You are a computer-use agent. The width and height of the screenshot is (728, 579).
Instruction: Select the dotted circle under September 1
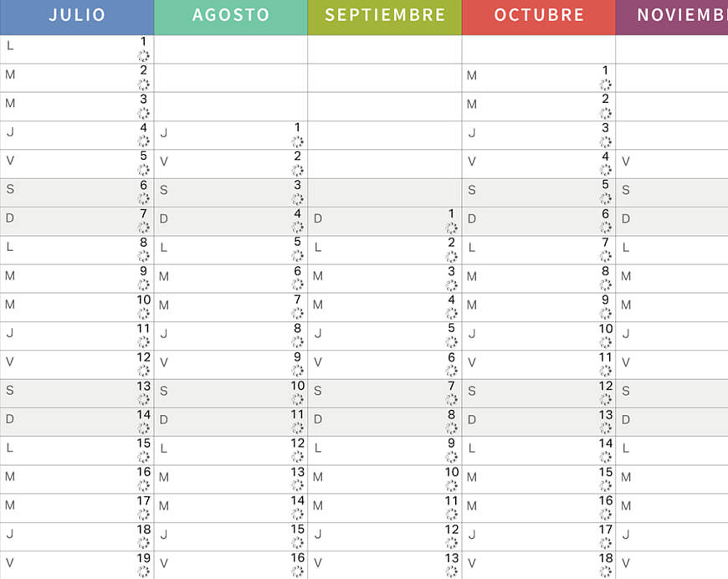pyautogui.click(x=451, y=228)
